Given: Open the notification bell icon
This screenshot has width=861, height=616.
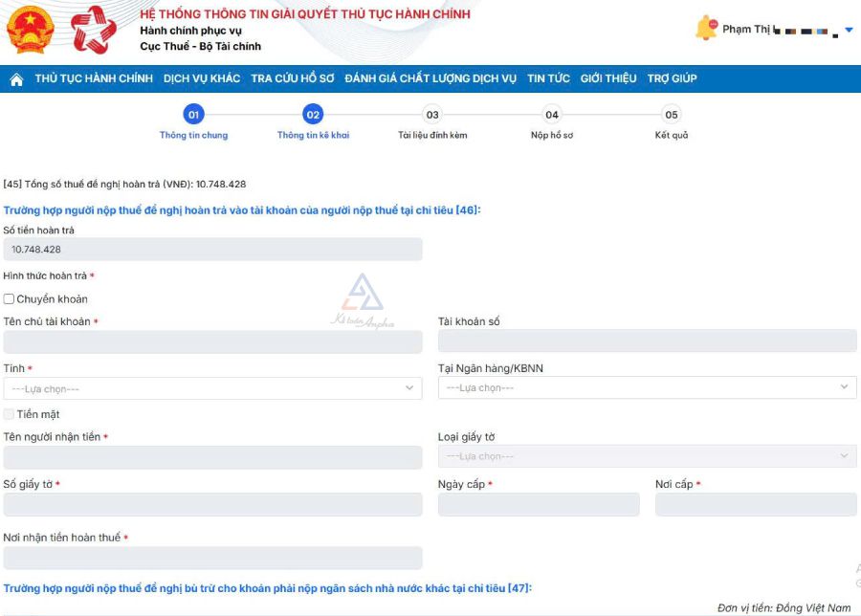Looking at the screenshot, I should point(706,29).
